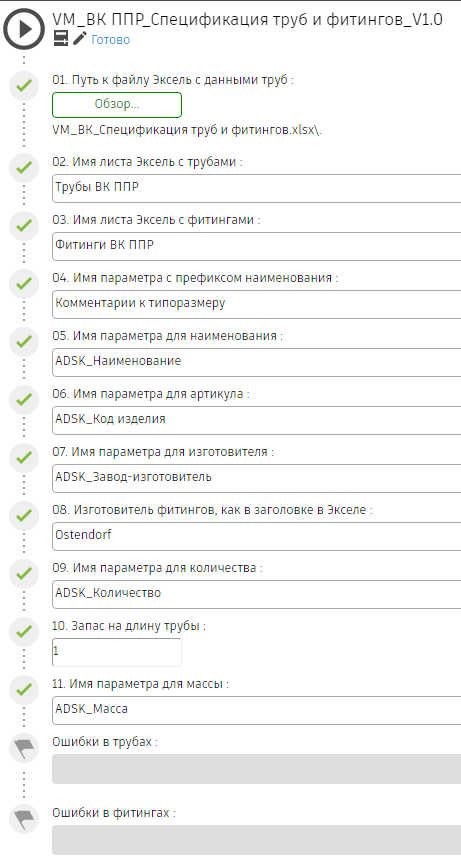Click the pencil edit icon below title
Screen dimensions: 461x867
pyautogui.click(x=80, y=39)
